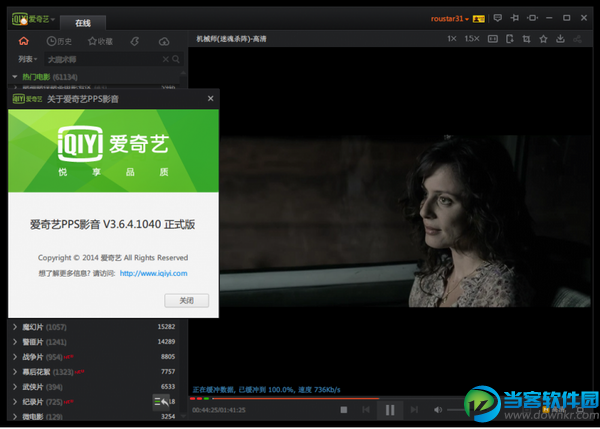
Task: Open the feedback message icon
Action: (497, 18)
